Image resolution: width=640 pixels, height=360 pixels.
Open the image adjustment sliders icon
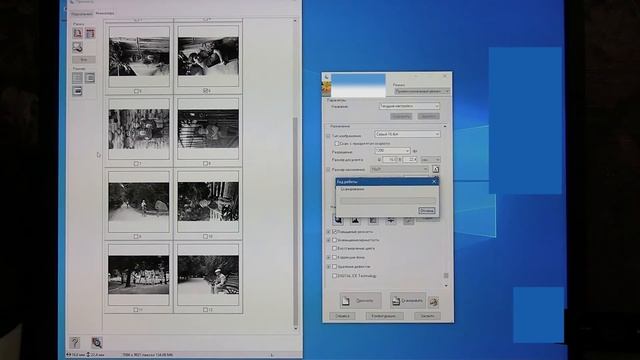click(x=391, y=220)
